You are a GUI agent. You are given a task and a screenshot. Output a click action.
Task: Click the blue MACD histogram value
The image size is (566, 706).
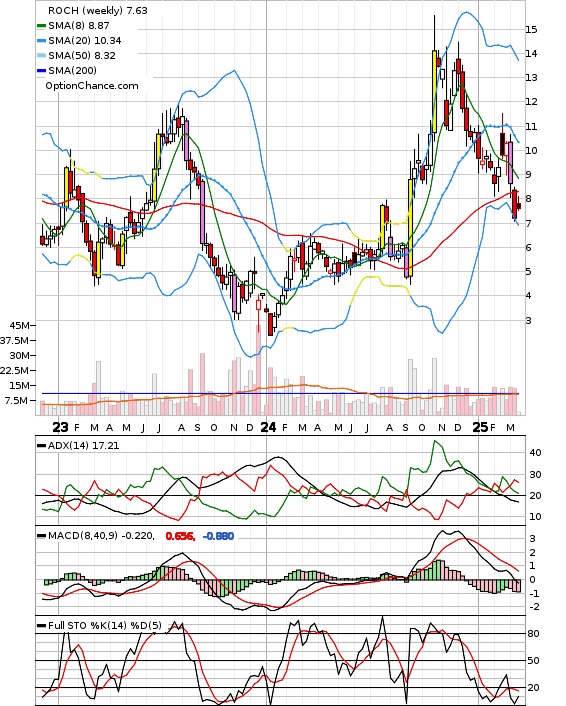pos(218,536)
